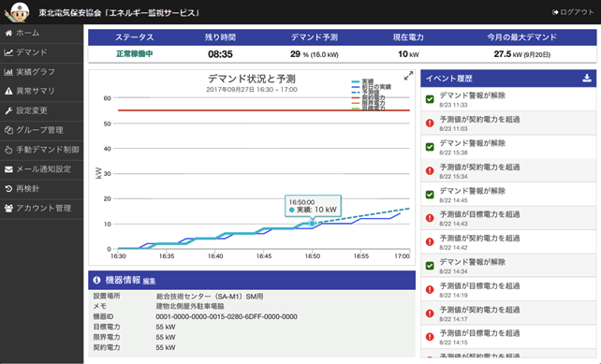This screenshot has height=364, width=601.
Task: Click the 予測値が目標電力を超過 event at 8/22 14:15
Action: tap(508, 337)
